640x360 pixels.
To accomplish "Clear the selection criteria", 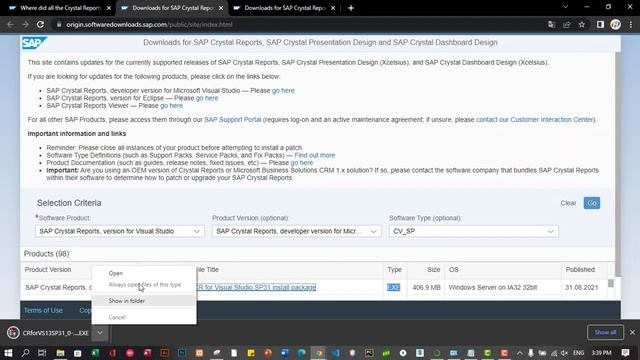I will click(x=568, y=203).
